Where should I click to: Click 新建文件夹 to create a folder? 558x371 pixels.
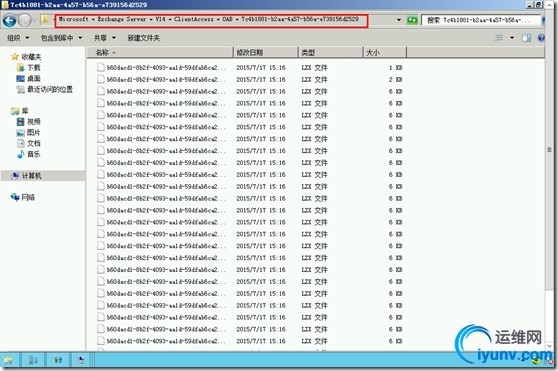(143, 38)
